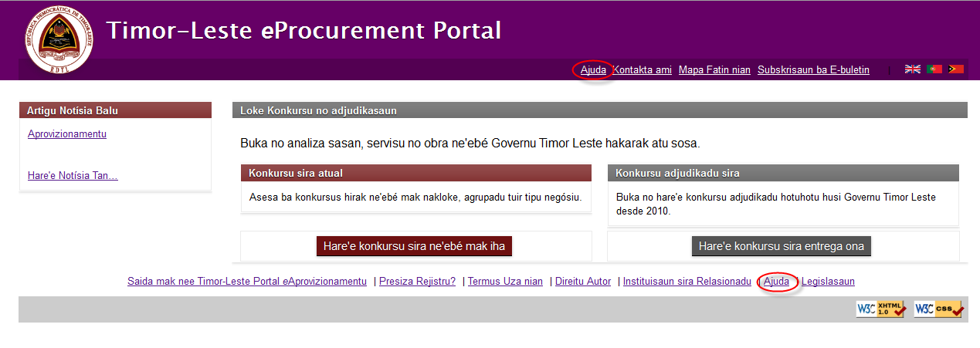Choose the Timor-Leste flag language icon
Image resolution: width=980 pixels, height=348 pixels.
coord(956,69)
